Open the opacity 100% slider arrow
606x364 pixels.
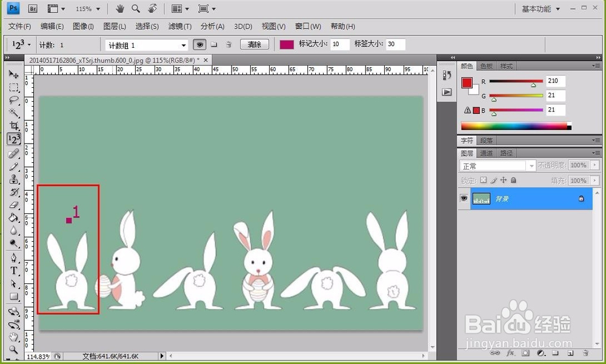click(x=595, y=165)
